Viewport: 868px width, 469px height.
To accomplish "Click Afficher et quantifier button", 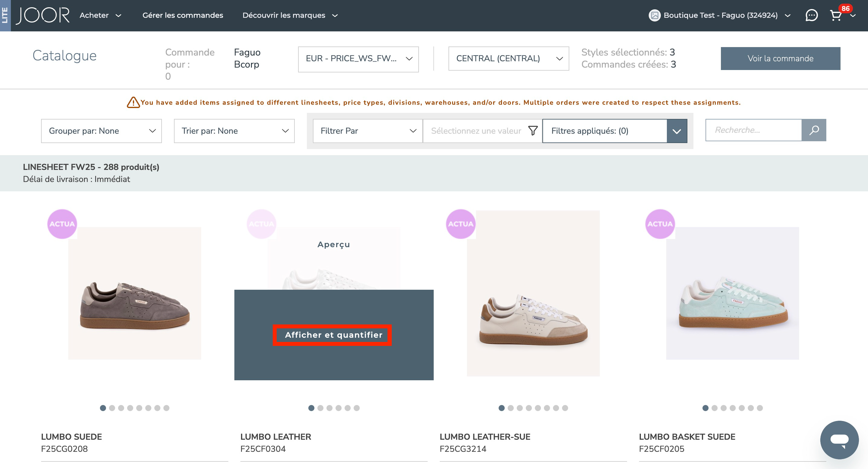I will click(334, 335).
